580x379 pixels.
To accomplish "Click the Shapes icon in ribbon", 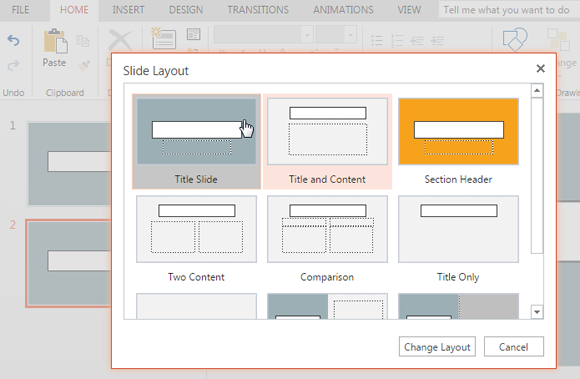I will click(515, 39).
